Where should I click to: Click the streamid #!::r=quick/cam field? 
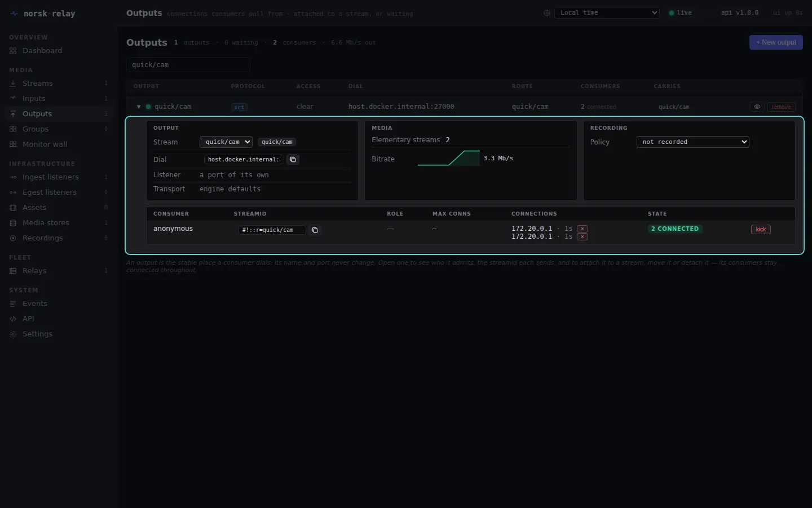[272, 230]
